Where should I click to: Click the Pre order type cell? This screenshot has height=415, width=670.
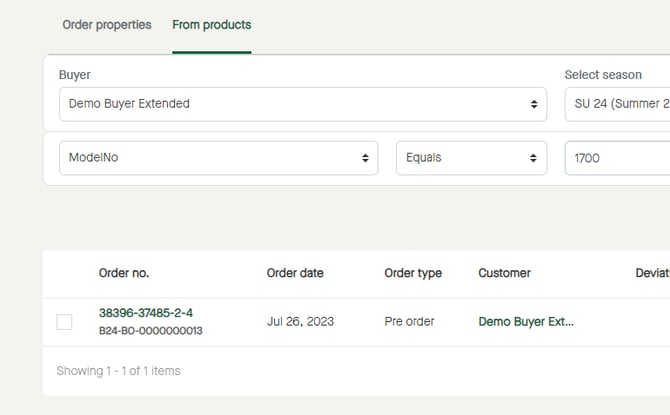point(411,322)
